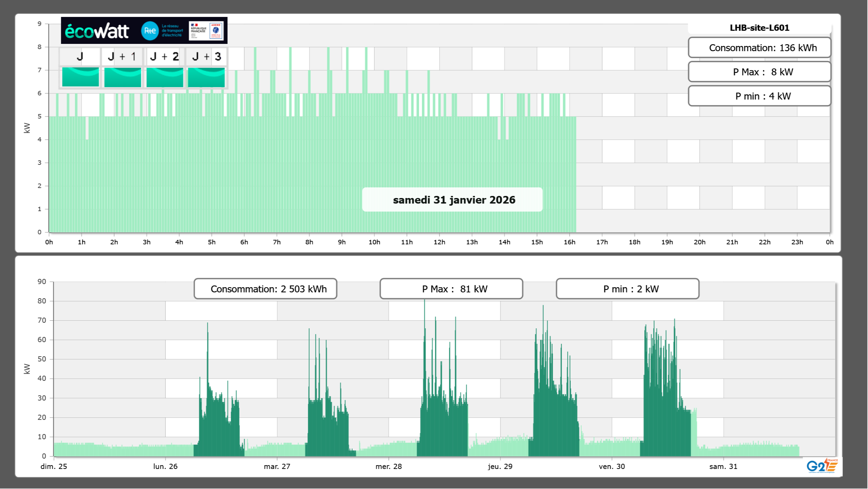868x489 pixels.
Task: Click the écoWatt logo
Action: click(x=97, y=31)
